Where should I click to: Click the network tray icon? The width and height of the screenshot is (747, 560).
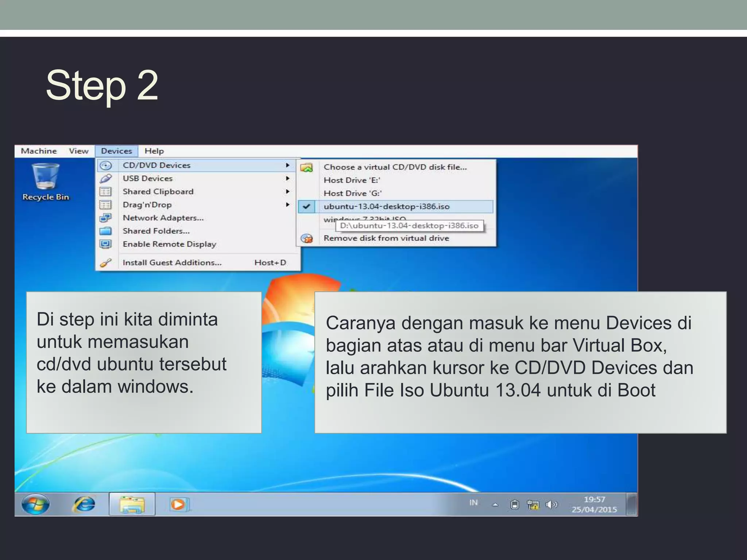[x=533, y=505]
